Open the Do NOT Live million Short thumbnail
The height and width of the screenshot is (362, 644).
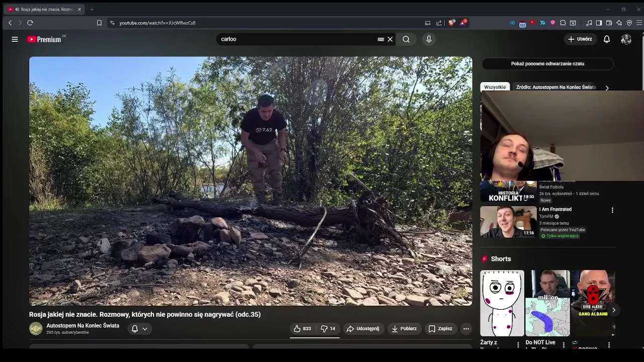click(547, 303)
